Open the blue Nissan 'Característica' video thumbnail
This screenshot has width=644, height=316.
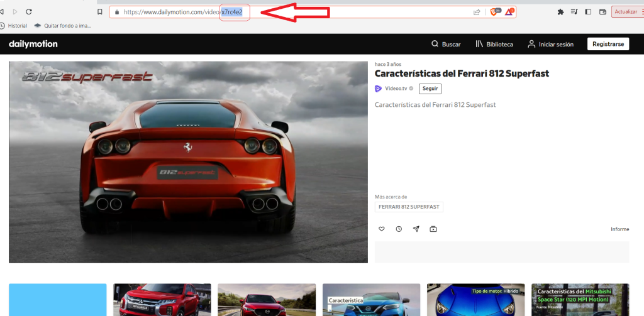371,300
